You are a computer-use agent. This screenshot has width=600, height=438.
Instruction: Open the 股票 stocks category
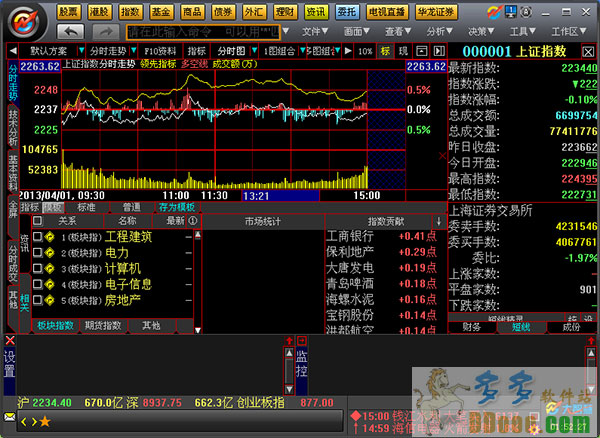(x=69, y=11)
